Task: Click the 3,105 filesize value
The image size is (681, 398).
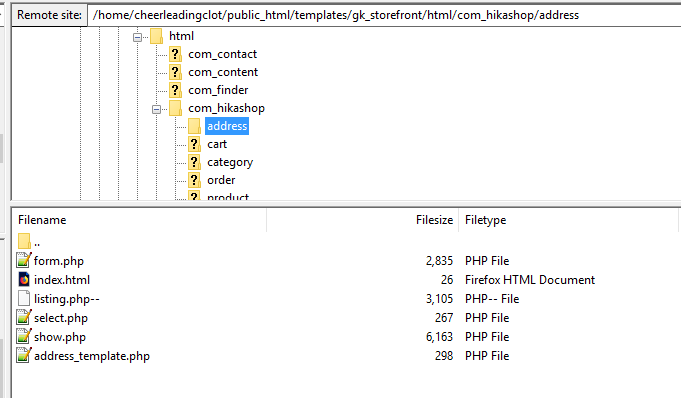Action: coord(439,299)
